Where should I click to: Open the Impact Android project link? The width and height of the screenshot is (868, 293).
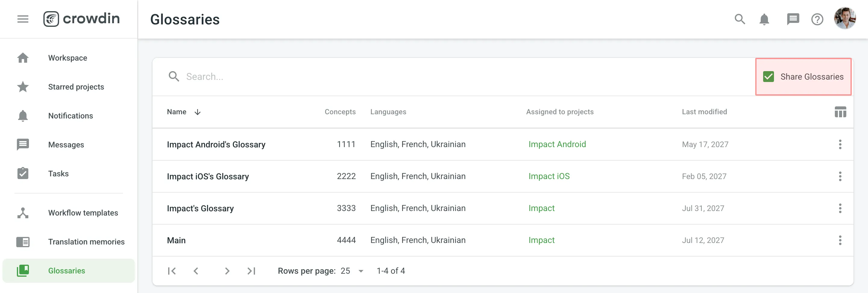(557, 144)
